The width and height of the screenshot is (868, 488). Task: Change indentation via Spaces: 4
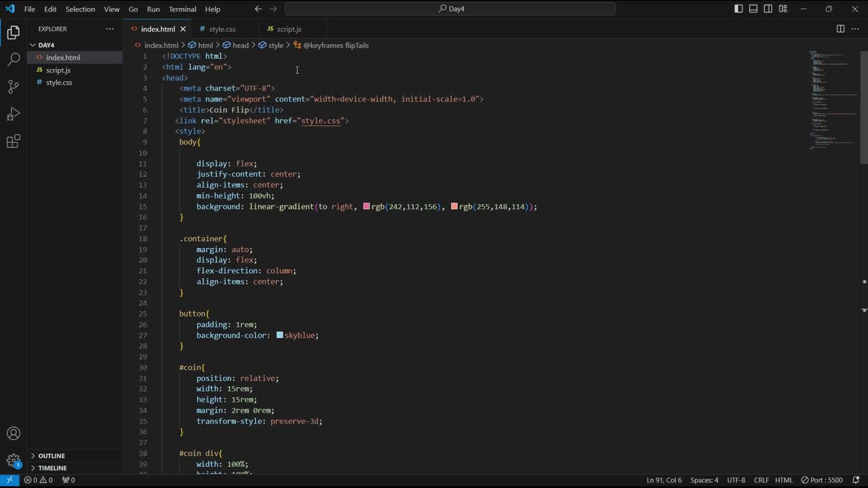704,480
